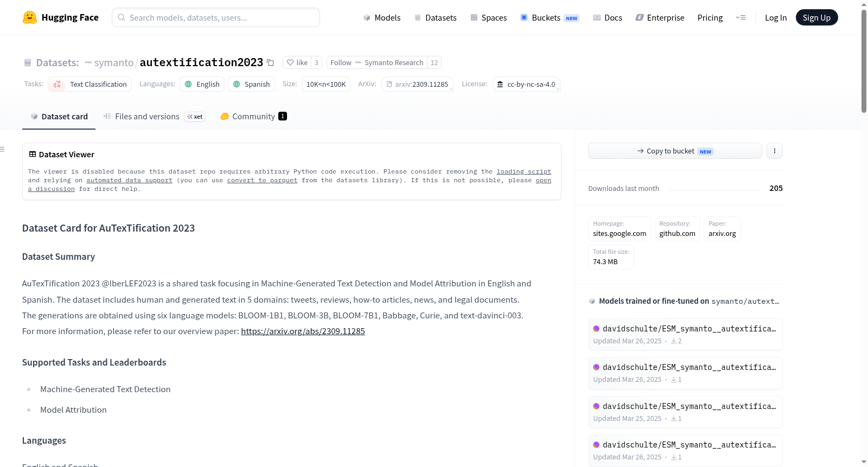Open the sites.google.com homepage link

tap(620, 228)
